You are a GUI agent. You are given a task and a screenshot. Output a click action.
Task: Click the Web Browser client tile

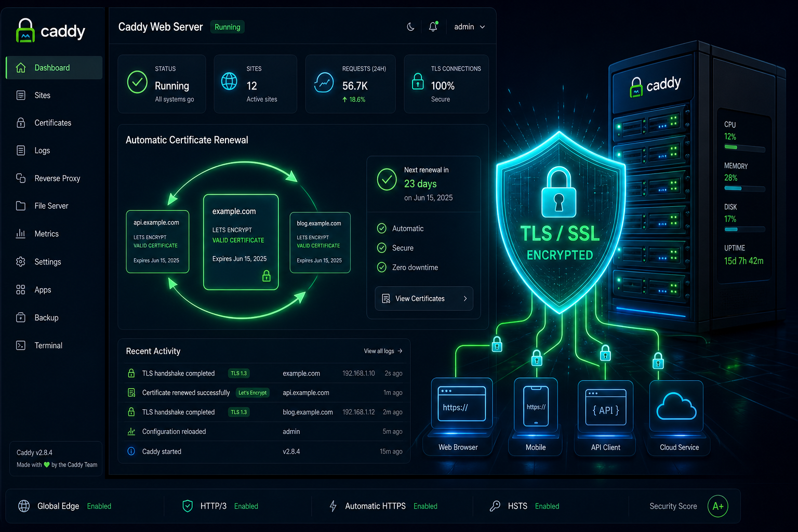click(458, 417)
